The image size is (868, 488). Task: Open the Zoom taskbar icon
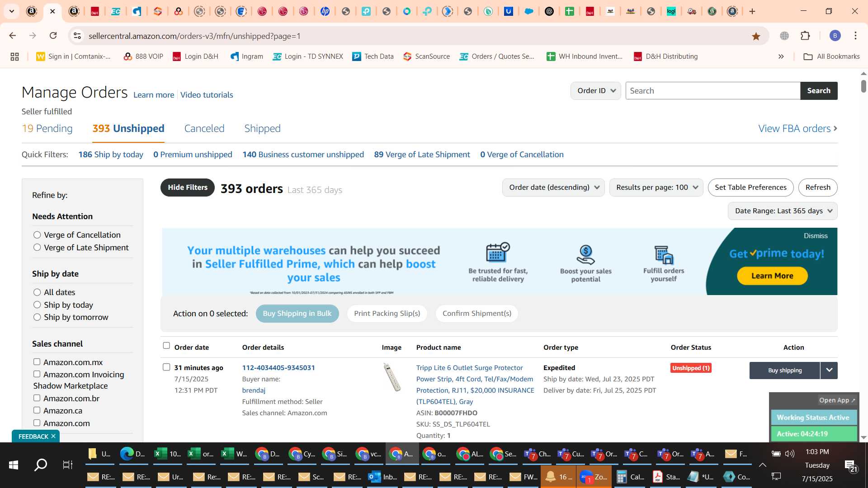pyautogui.click(x=594, y=477)
